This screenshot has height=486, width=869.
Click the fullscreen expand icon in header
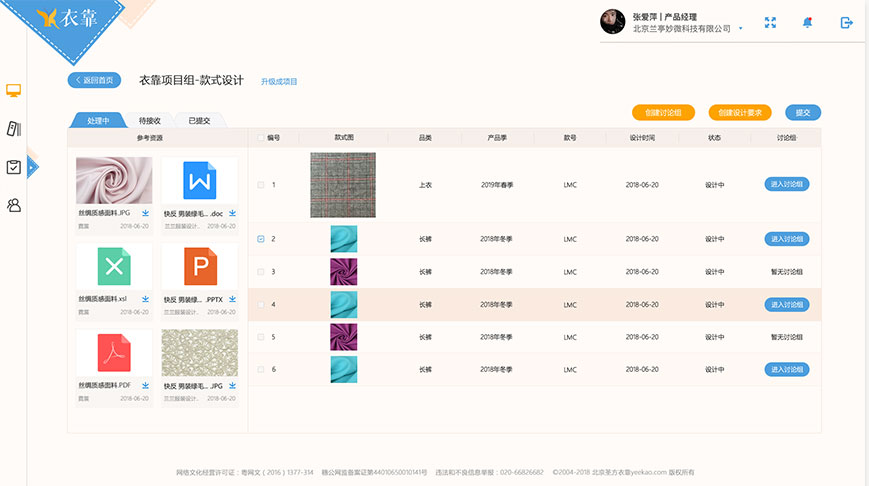point(771,23)
